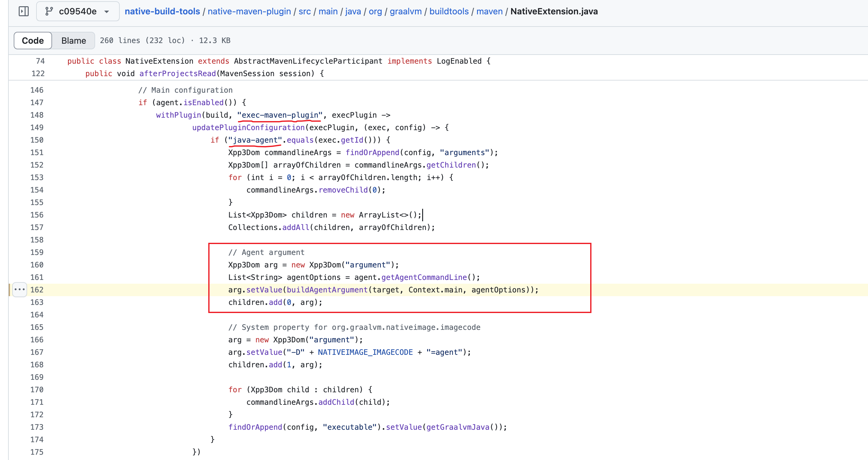Click the getGraalvmJava method call

(x=458, y=427)
